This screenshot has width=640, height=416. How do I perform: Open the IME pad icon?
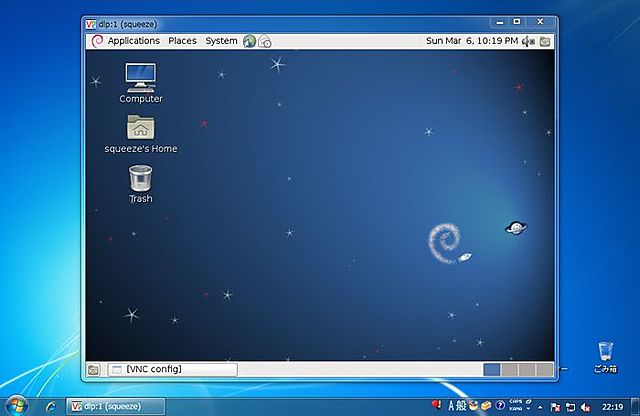tap(473, 405)
